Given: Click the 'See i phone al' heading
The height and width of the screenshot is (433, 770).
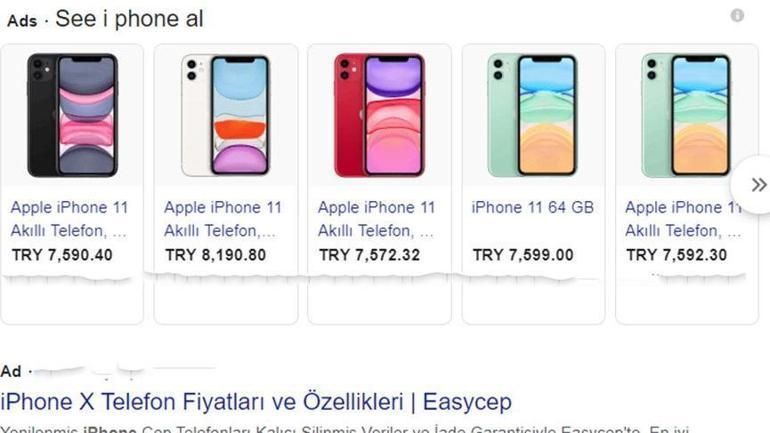Looking at the screenshot, I should point(129,19).
